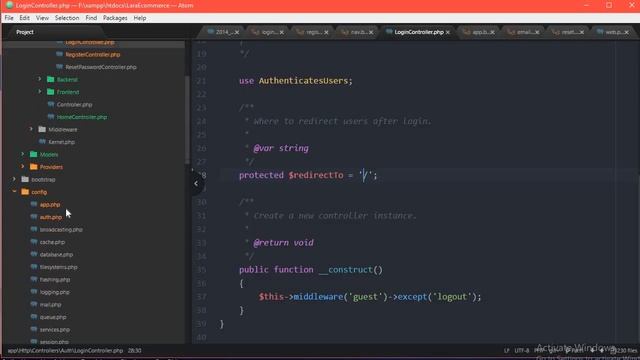This screenshot has height=360, width=640.
Task: Click the HomeController.php file icon
Action: click(x=51, y=116)
